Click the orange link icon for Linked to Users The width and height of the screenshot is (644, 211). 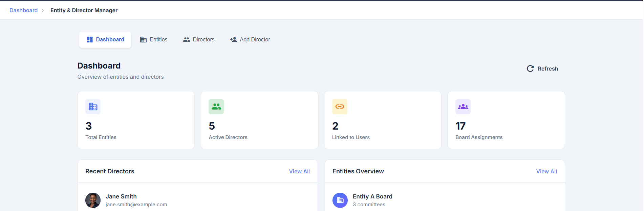[x=340, y=107]
